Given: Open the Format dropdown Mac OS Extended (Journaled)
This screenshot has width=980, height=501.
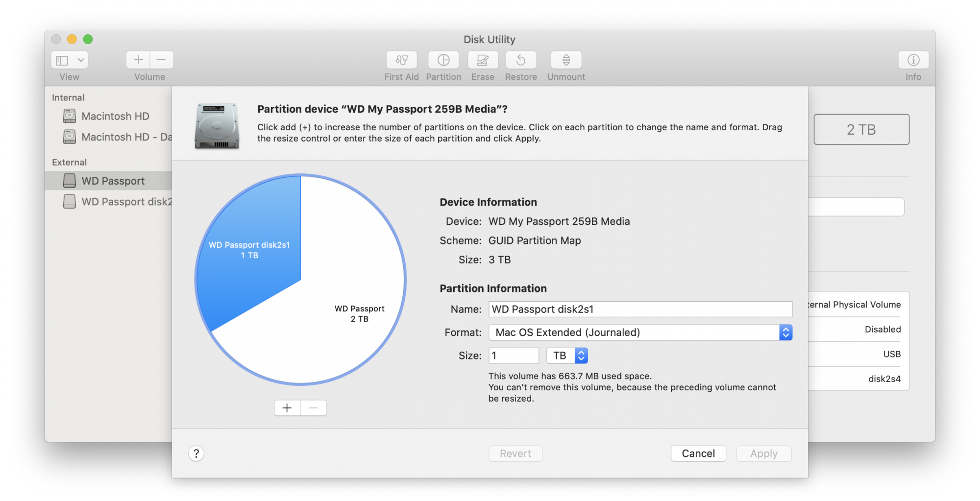Looking at the screenshot, I should click(x=640, y=333).
